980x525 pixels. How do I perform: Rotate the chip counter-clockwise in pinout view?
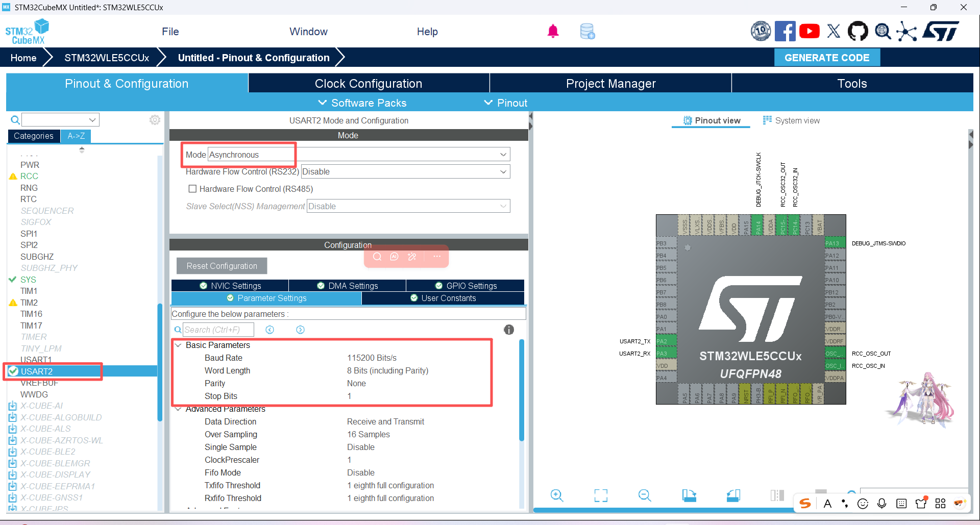click(x=733, y=495)
